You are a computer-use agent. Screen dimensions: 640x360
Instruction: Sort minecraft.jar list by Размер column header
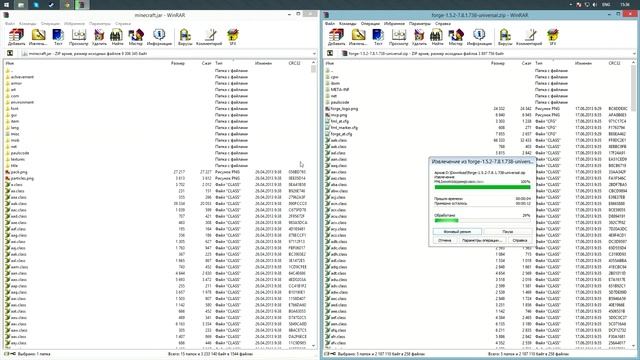178,63
